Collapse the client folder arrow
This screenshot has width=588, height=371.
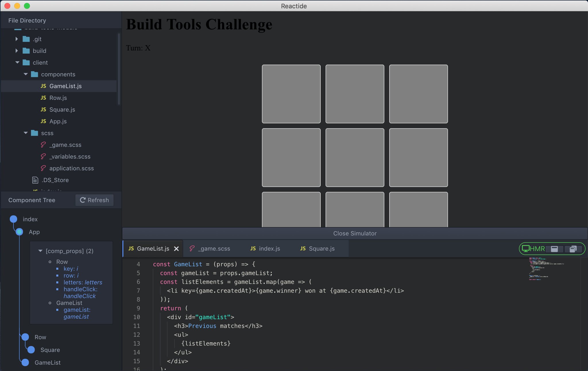click(17, 62)
